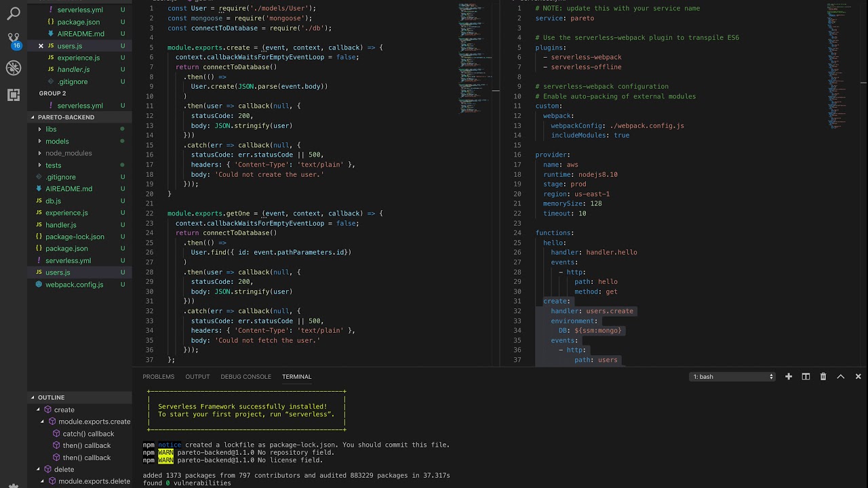
Task: Click the cube icon beside delete in Outline
Action: tap(47, 469)
